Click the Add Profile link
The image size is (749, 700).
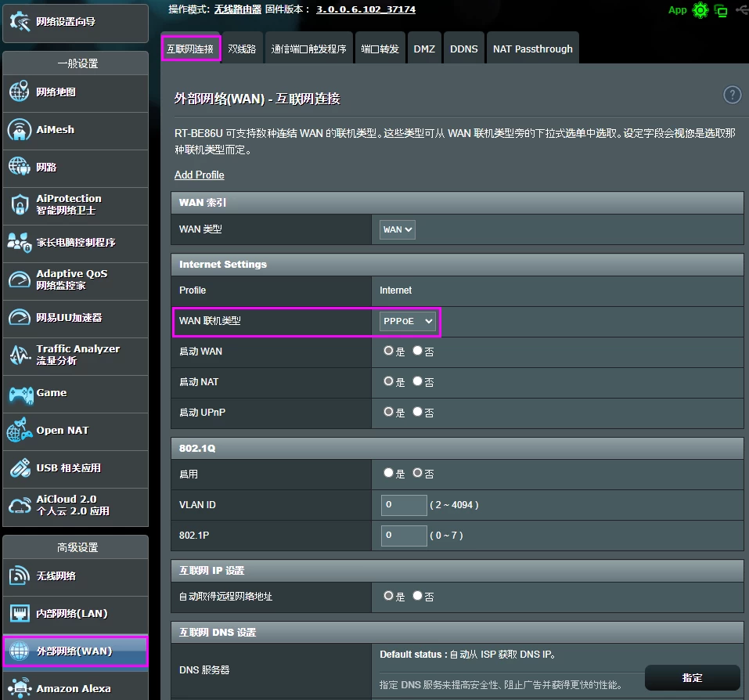(x=199, y=175)
